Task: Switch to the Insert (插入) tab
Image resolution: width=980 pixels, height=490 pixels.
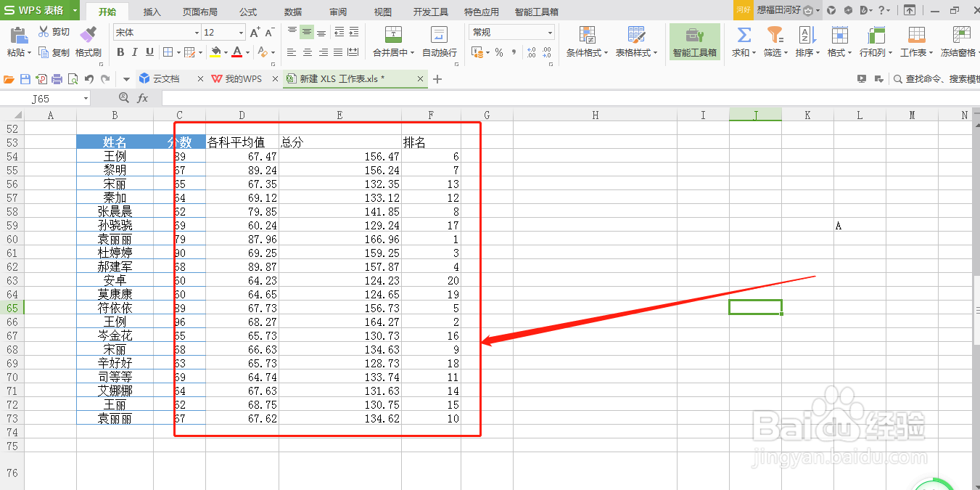Action: (152, 12)
